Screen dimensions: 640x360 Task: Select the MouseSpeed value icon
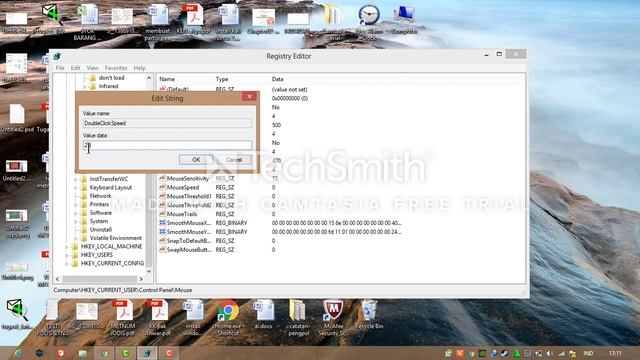click(x=162, y=187)
